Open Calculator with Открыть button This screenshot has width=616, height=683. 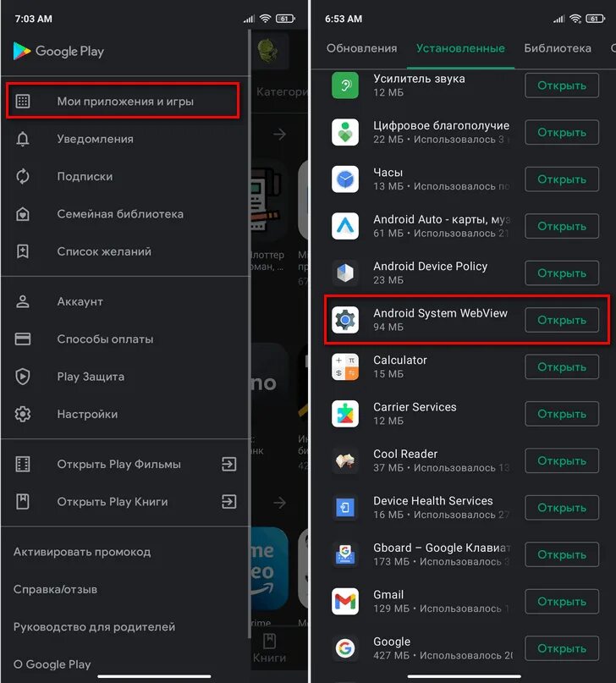(562, 367)
